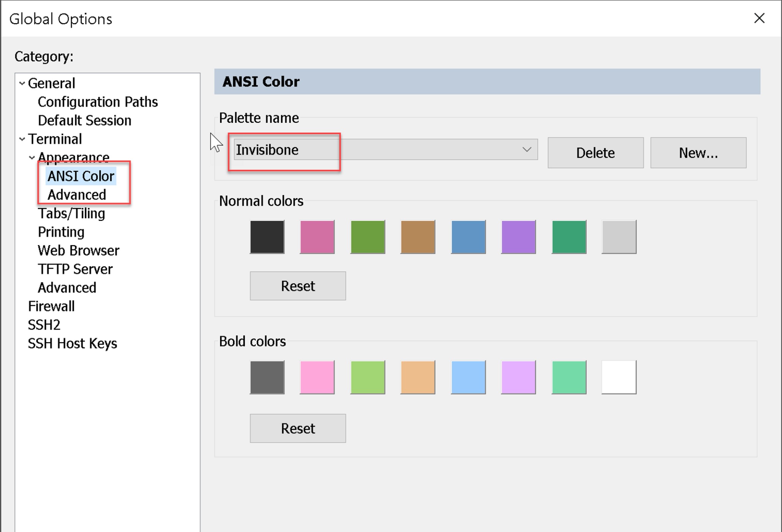Collapse the Appearance subtree chevron
Viewport: 782px width, 532px height.
(x=32, y=157)
